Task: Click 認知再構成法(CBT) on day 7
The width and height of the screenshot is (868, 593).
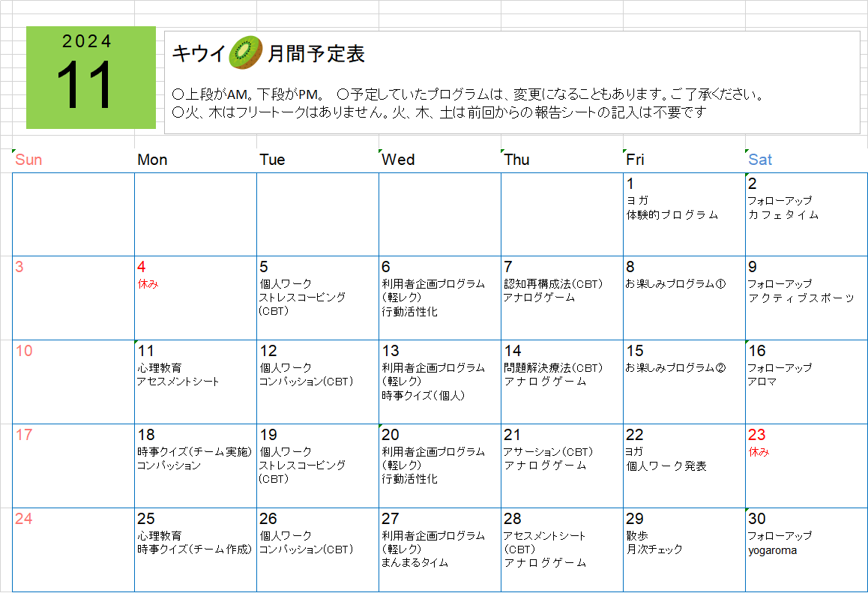Action: (553, 284)
